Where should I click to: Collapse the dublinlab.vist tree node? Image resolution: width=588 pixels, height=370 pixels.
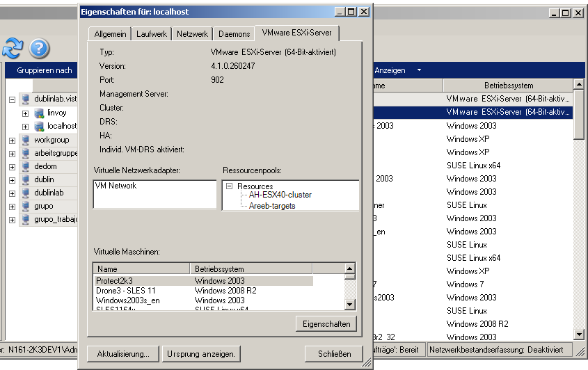pos(12,99)
